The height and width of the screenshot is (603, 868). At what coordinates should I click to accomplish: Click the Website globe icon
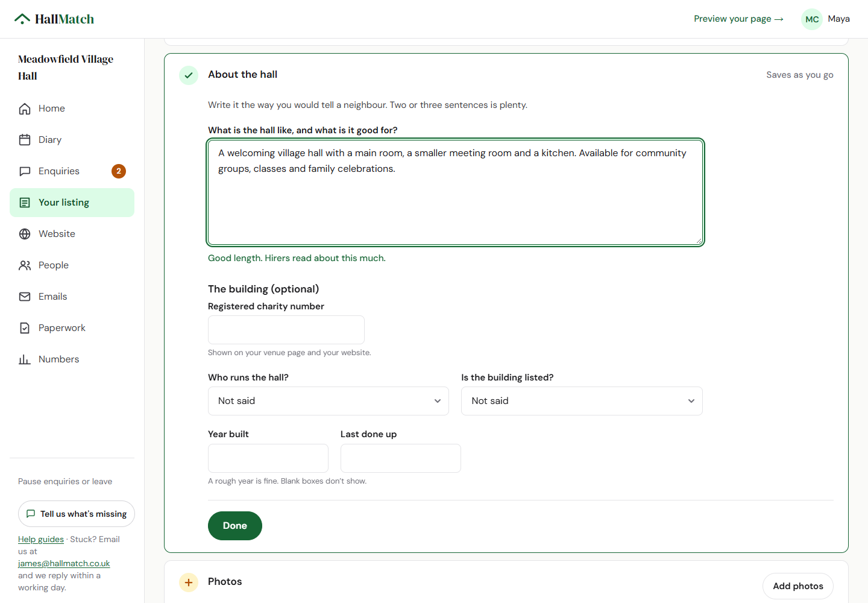tap(25, 234)
